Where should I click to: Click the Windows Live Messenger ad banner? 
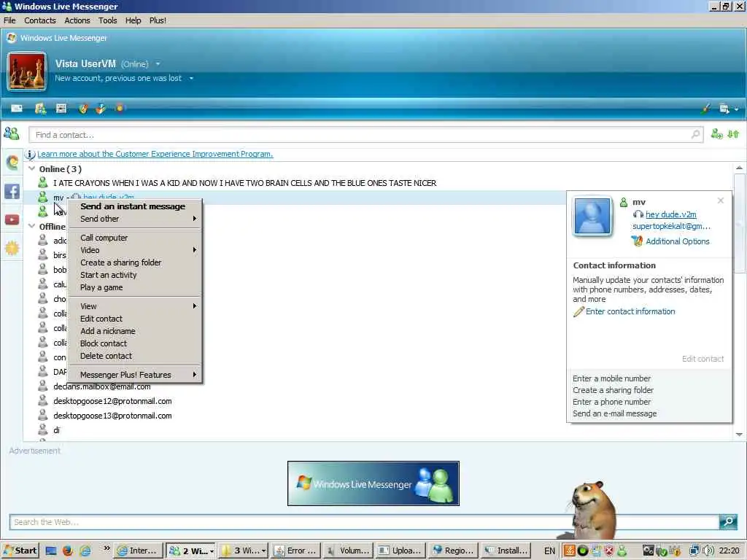click(x=373, y=483)
